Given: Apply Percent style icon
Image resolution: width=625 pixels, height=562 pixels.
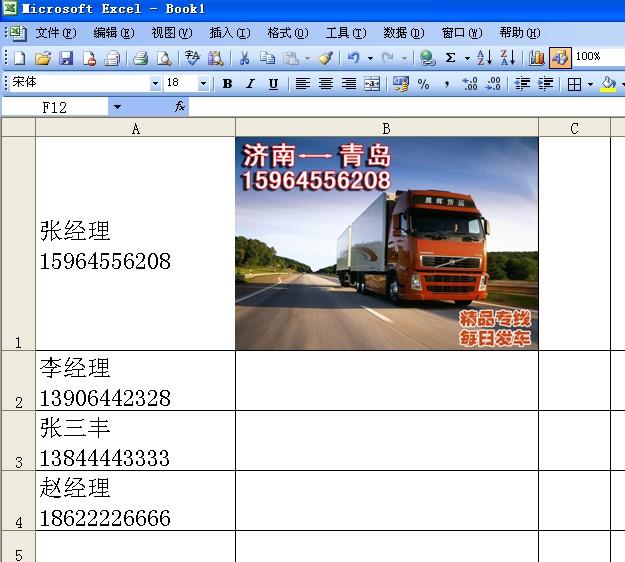Looking at the screenshot, I should (424, 84).
